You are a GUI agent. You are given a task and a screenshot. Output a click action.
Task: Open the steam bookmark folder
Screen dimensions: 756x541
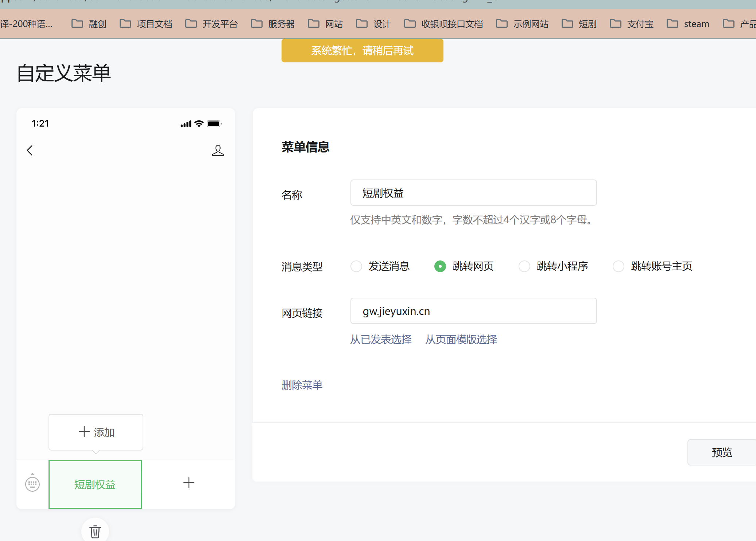688,24
